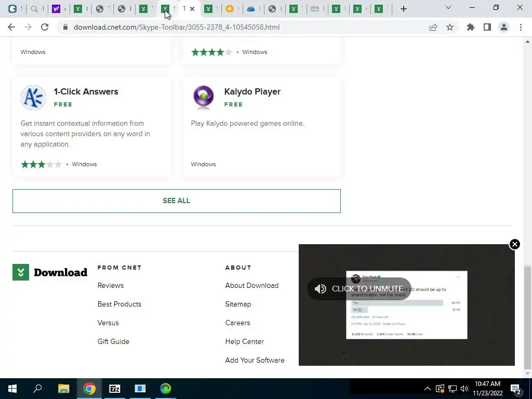The image size is (532, 399).
Task: View site security lock information
Action: tap(65, 27)
